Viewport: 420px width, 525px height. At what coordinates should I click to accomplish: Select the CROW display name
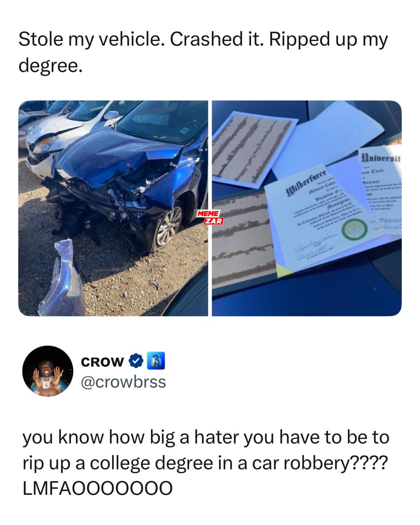(x=102, y=361)
